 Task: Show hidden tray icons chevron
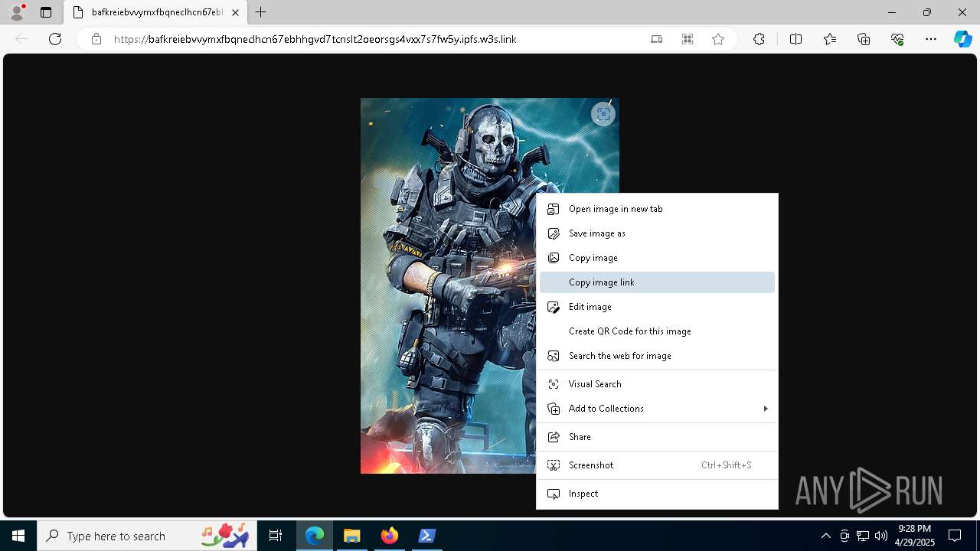coord(825,536)
